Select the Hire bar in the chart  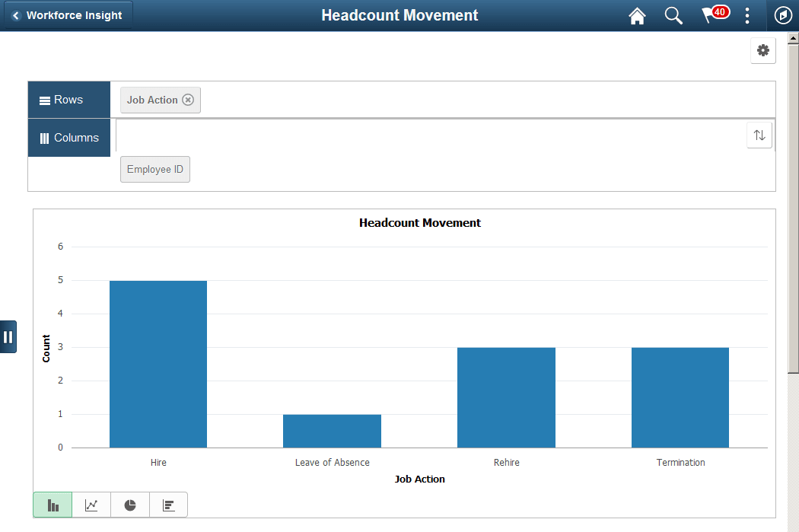(158, 363)
